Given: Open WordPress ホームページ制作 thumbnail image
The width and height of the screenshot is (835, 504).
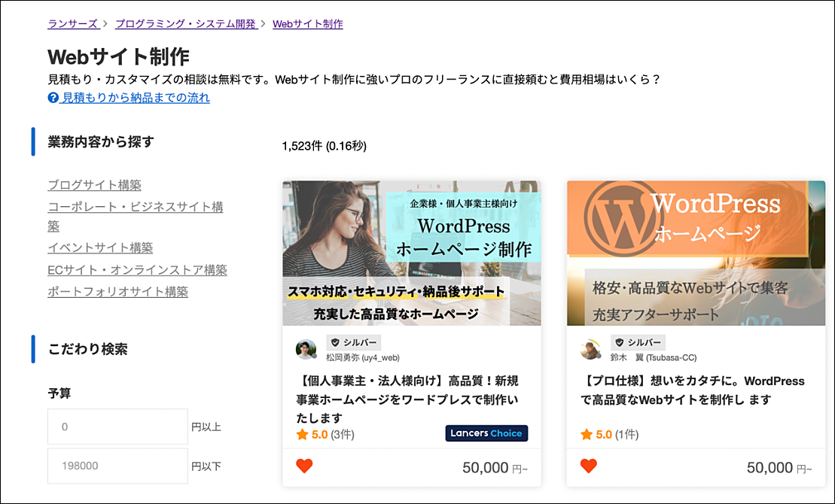Looking at the screenshot, I should click(x=412, y=254).
